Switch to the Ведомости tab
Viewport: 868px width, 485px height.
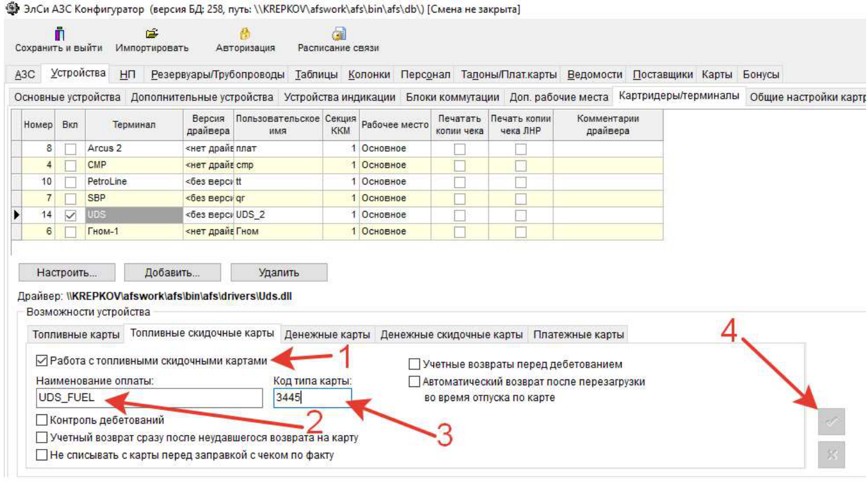(594, 75)
